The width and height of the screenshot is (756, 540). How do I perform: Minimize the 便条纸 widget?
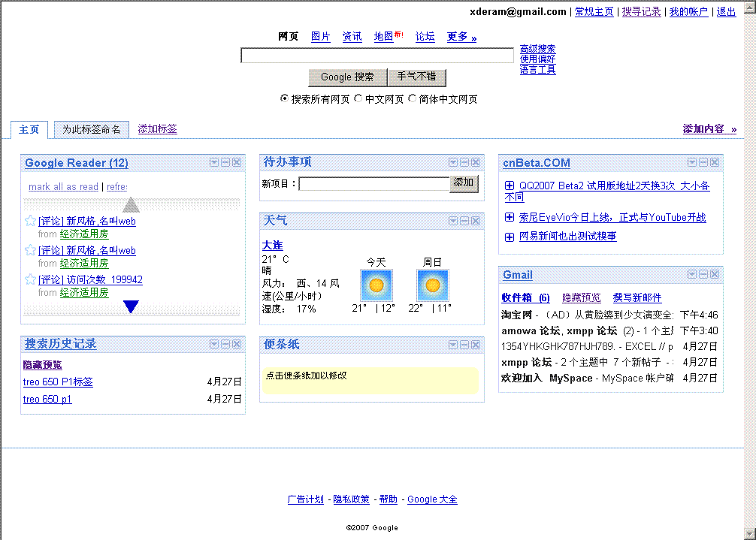464,345
